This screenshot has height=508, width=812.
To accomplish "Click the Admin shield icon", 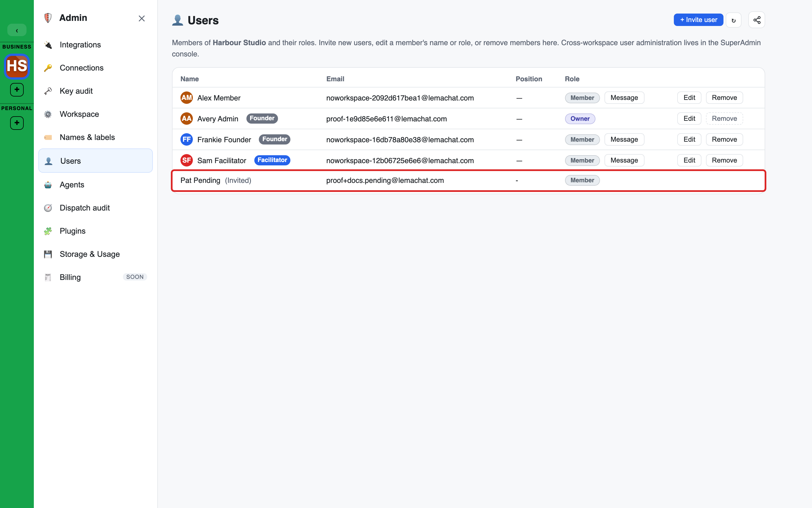I will (48, 18).
